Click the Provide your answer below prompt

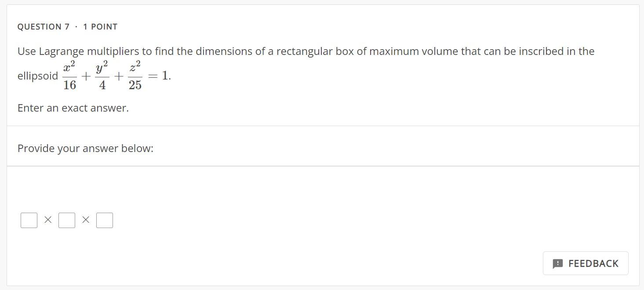85,149
